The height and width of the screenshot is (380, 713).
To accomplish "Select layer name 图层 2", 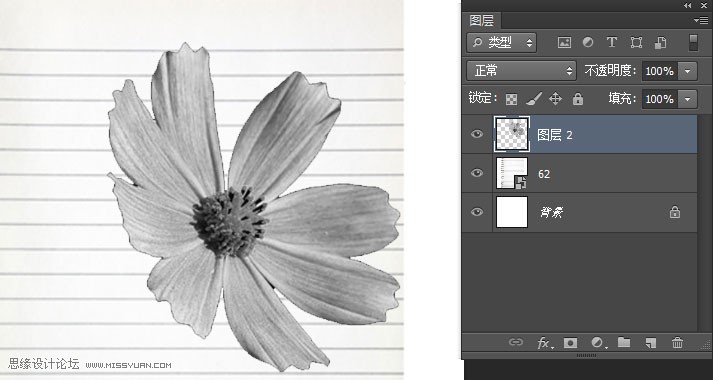I will [555, 135].
